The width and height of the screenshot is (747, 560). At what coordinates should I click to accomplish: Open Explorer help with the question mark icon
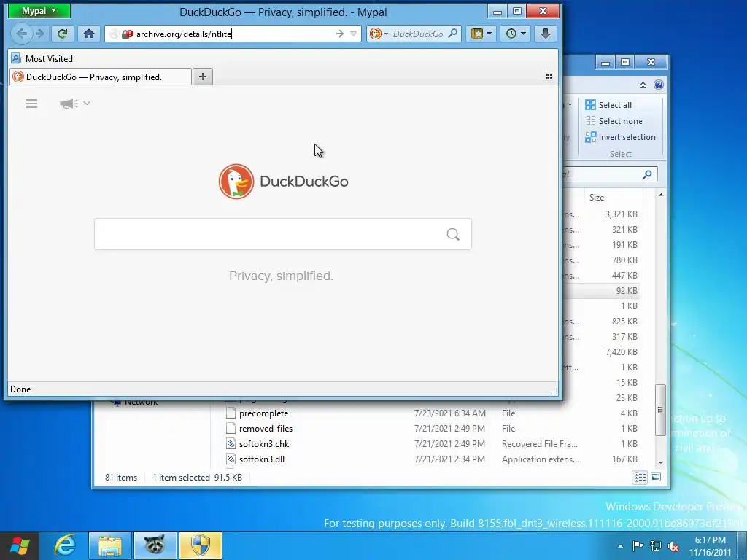(659, 85)
